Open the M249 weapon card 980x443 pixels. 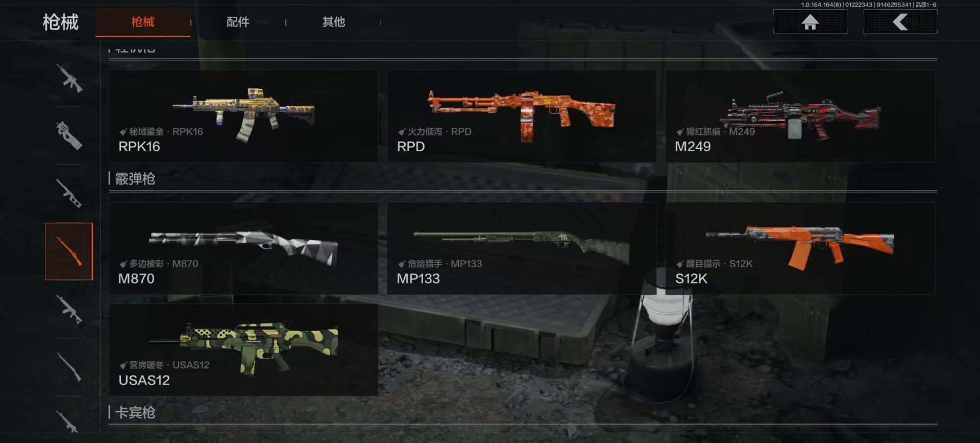point(800,116)
